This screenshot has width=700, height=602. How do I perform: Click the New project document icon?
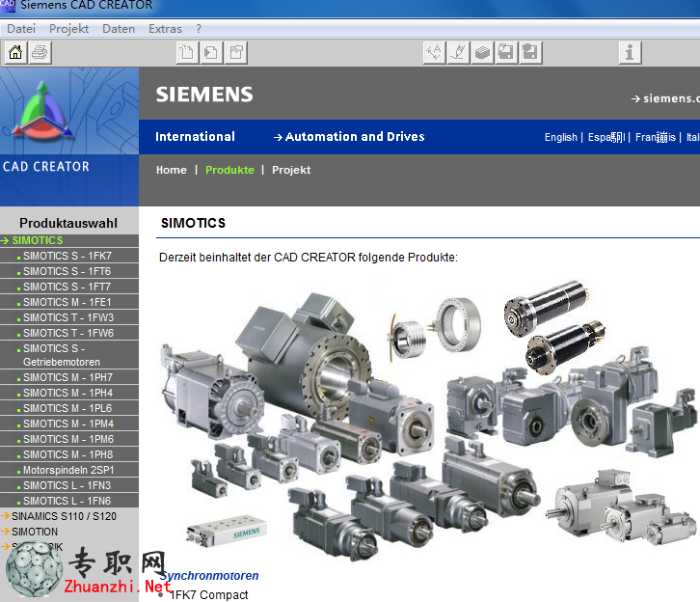click(187, 53)
